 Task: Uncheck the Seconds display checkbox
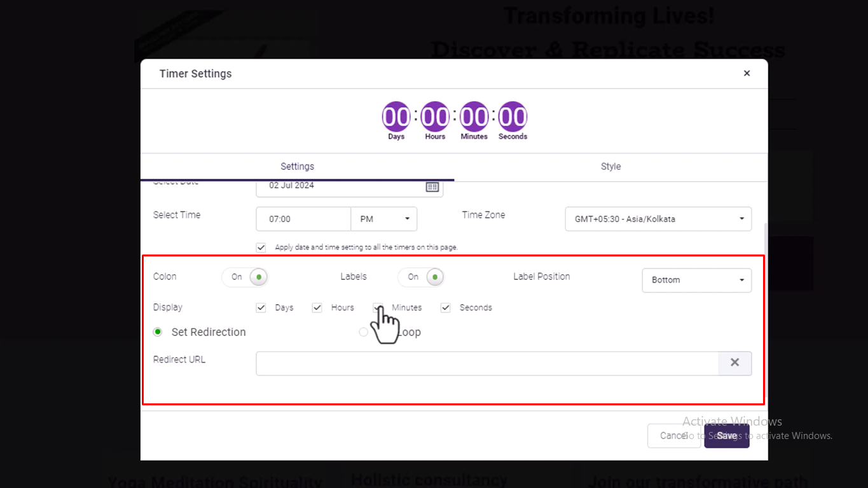[x=446, y=307]
